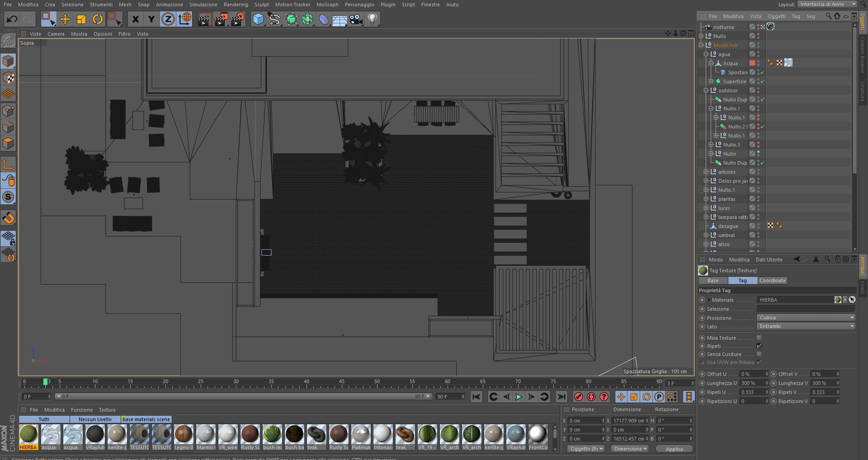Open the Lato dropdown showing Entrambi

(x=806, y=326)
